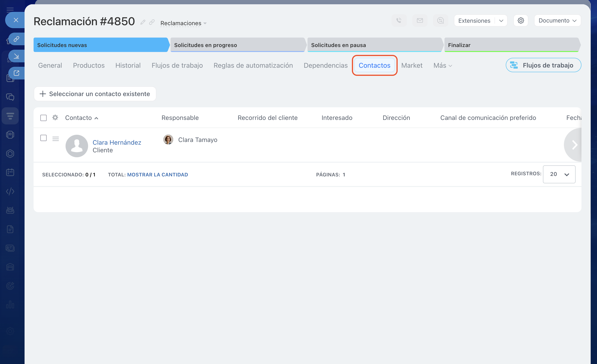This screenshot has width=597, height=364.
Task: Open the Registros 20 page size dropdown
Action: click(x=559, y=174)
